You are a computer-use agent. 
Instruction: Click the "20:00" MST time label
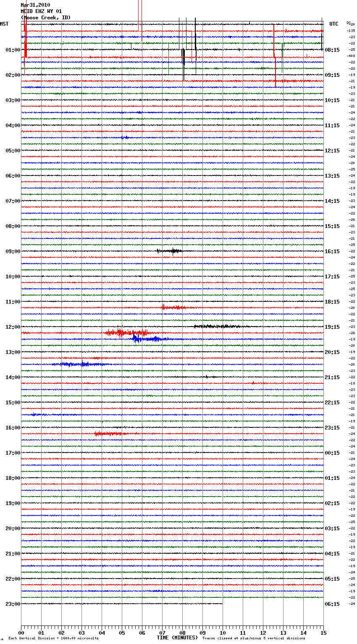pos(13,529)
